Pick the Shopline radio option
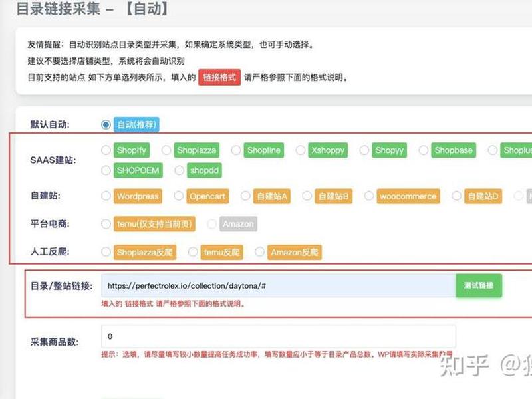Image resolution: width=532 pixels, height=399 pixels. [236, 150]
